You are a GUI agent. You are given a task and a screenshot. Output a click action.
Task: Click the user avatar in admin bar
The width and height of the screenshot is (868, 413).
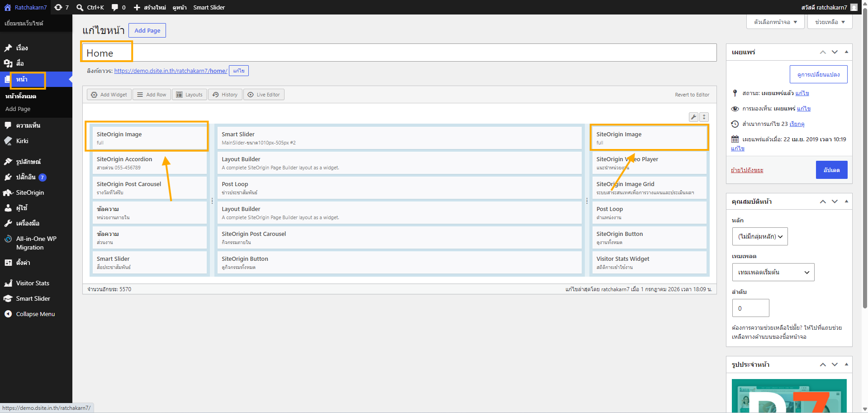tap(854, 7)
